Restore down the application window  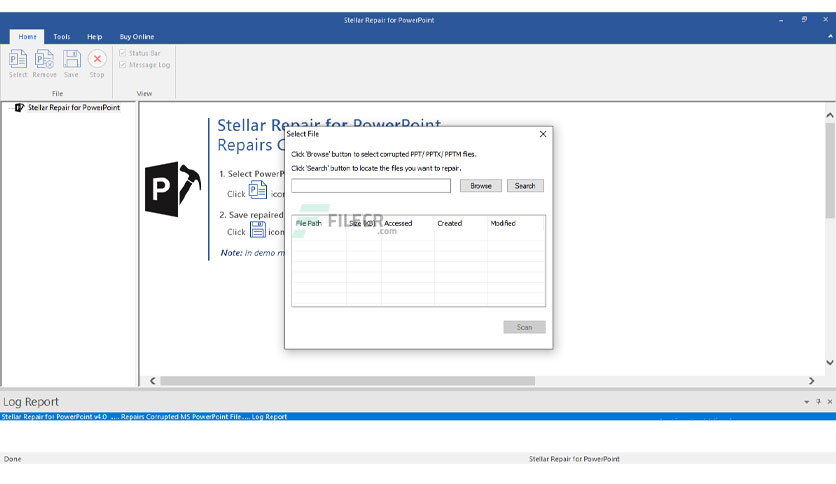point(804,19)
